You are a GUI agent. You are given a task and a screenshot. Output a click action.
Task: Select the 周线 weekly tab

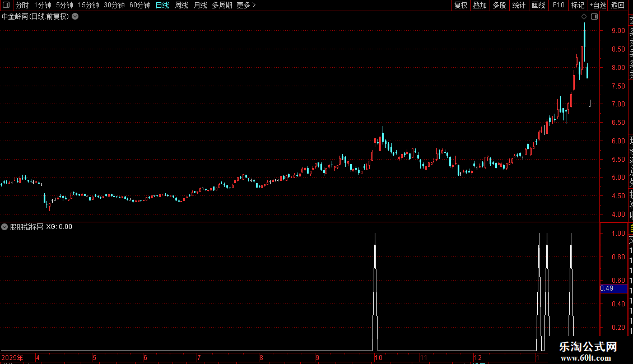(181, 5)
